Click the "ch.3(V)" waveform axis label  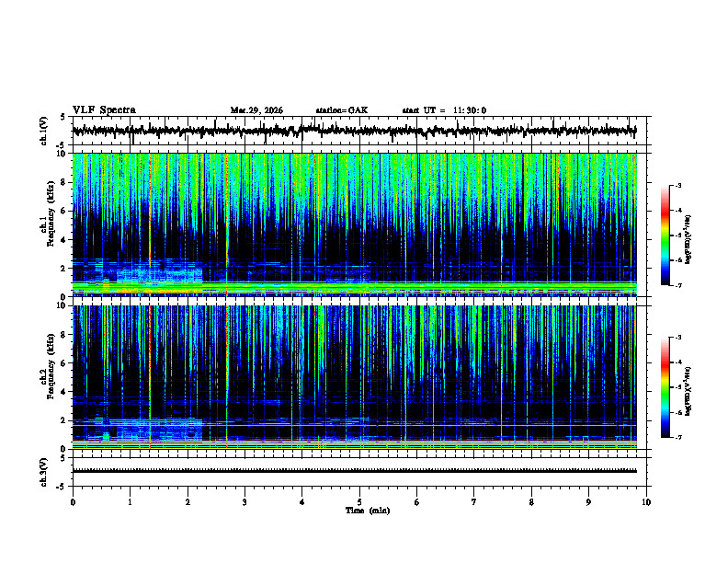pos(44,473)
